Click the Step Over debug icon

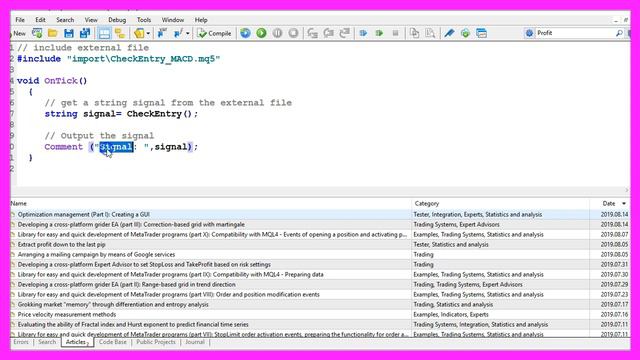pyautogui.click(x=329, y=33)
